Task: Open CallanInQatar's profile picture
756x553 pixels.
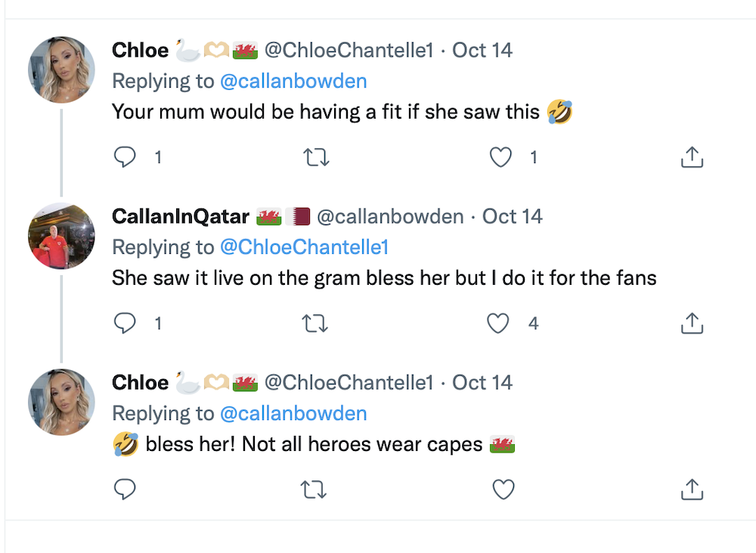Action: click(x=61, y=236)
